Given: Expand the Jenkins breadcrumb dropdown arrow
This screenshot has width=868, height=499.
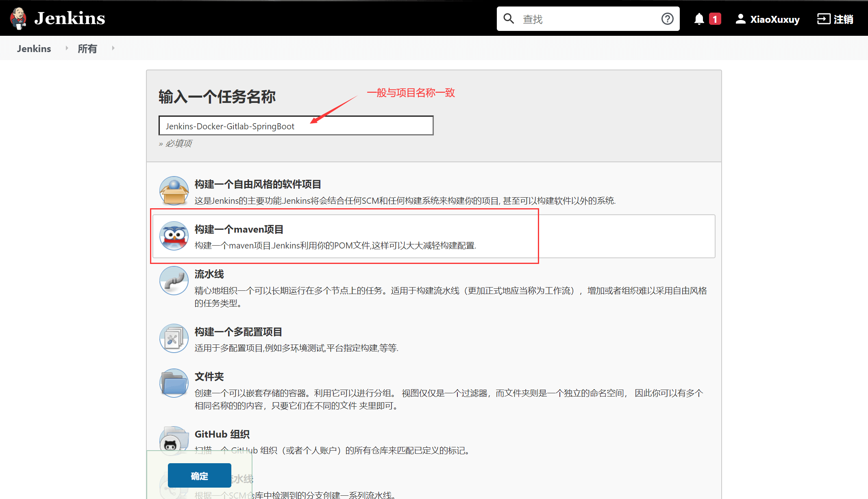Looking at the screenshot, I should coord(67,48).
